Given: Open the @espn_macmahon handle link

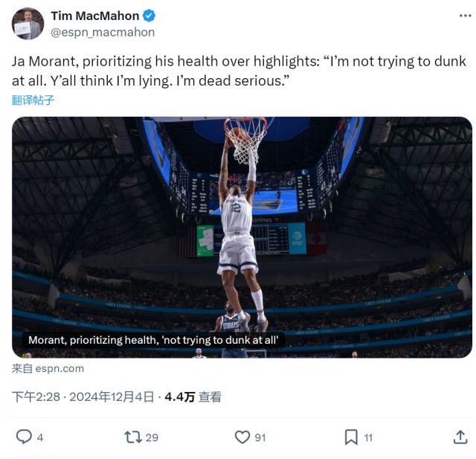Looking at the screenshot, I should click(103, 32).
